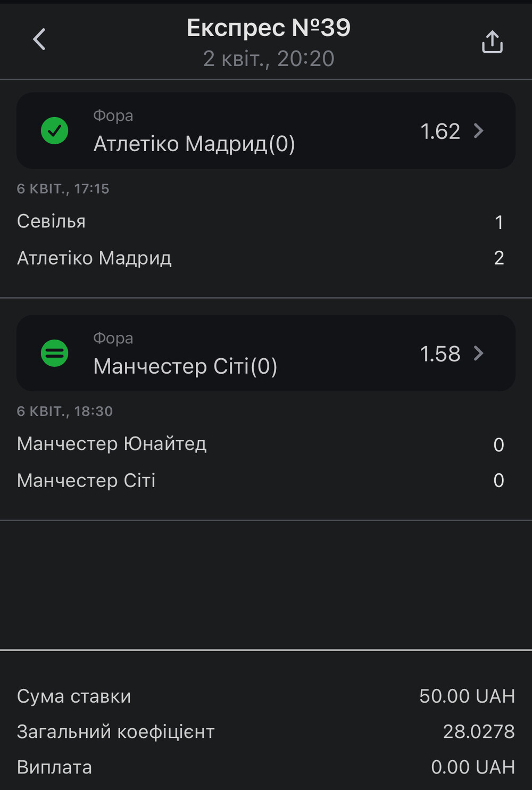Tap the Експрес №39 title
The width and height of the screenshot is (532, 790).
(x=269, y=28)
